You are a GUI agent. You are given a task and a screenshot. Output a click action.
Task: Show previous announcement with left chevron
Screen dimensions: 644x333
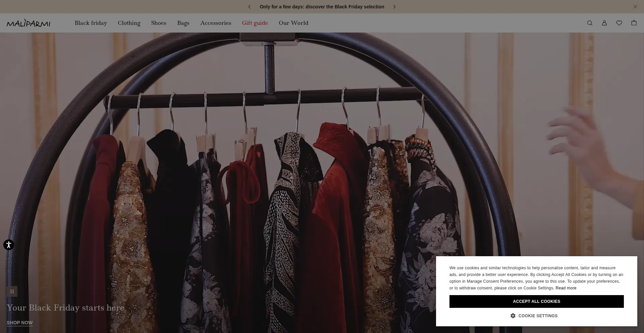pos(249,7)
